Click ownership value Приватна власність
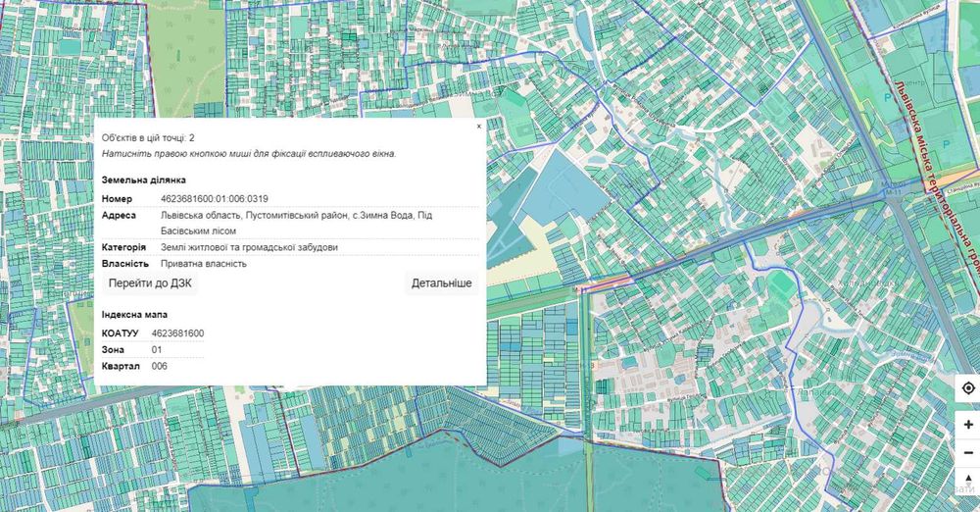Image resolution: width=980 pixels, height=512 pixels. click(x=203, y=264)
